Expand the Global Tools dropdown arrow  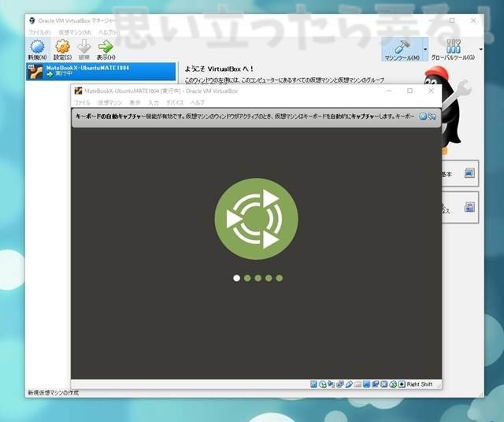pos(481,50)
